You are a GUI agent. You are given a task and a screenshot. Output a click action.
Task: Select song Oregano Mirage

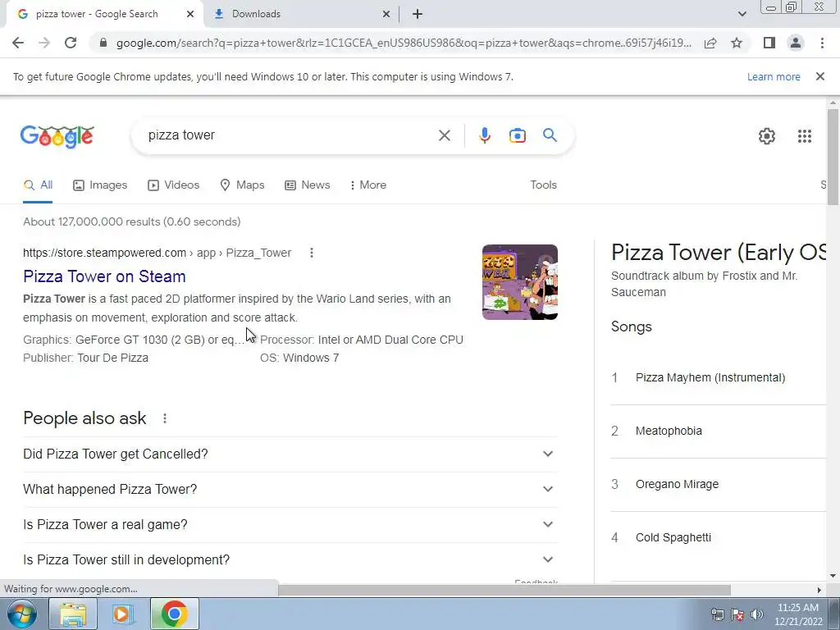(x=677, y=484)
